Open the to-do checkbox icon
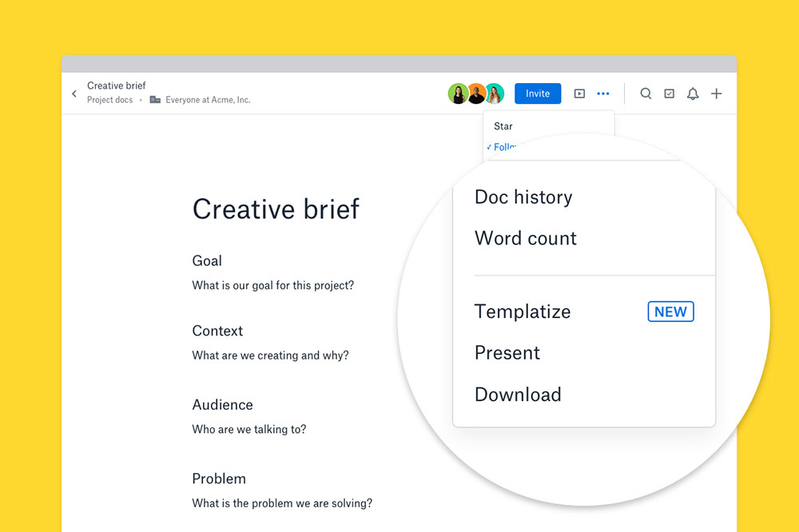Image resolution: width=799 pixels, height=532 pixels. click(x=669, y=93)
